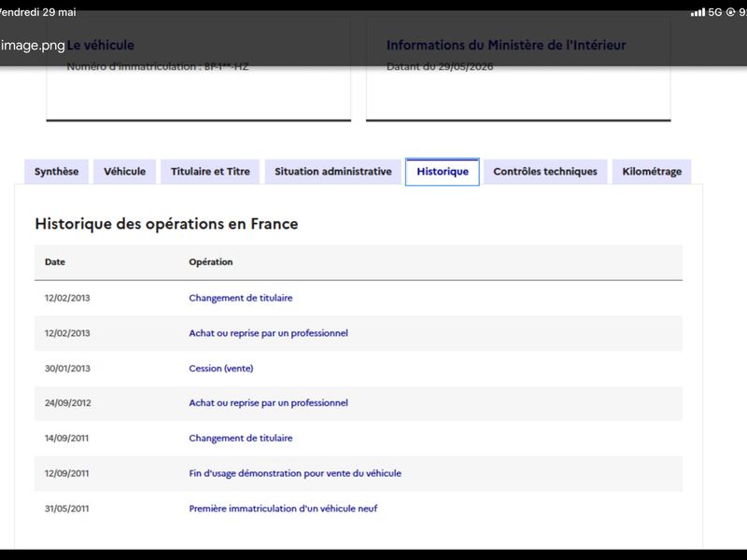Open the 12/02/2013 Achat ou reprise par un professionnel entry
747x560 pixels.
tap(268, 333)
